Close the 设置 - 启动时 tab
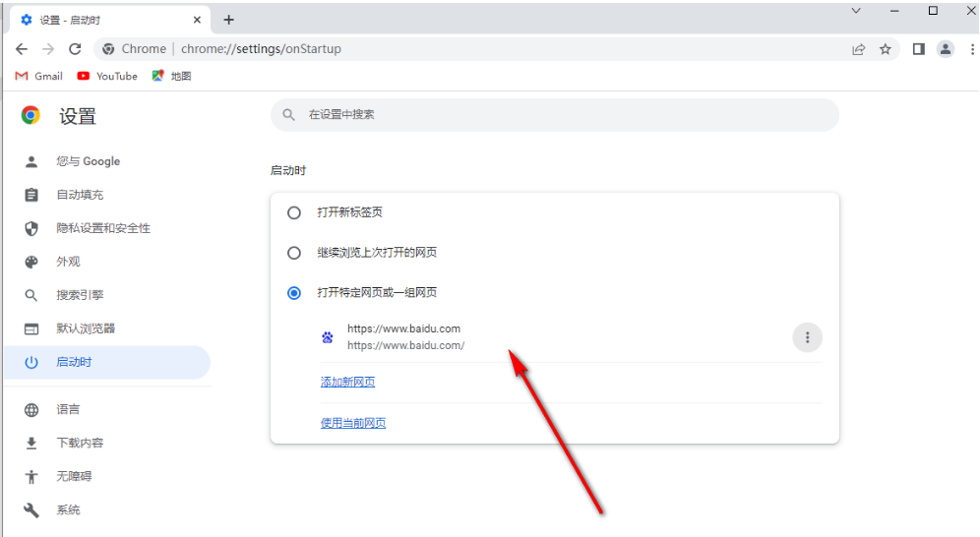Image resolution: width=980 pixels, height=537 pixels. coord(197,20)
